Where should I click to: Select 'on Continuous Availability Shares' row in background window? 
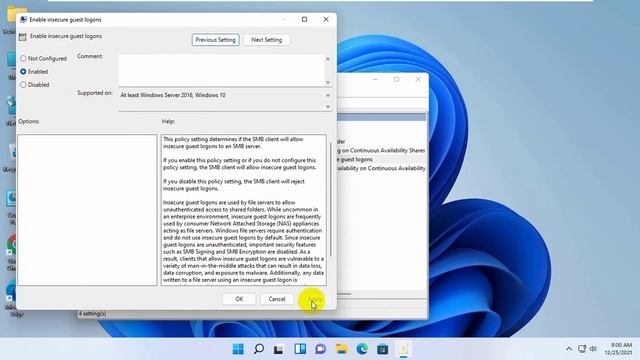(x=382, y=150)
